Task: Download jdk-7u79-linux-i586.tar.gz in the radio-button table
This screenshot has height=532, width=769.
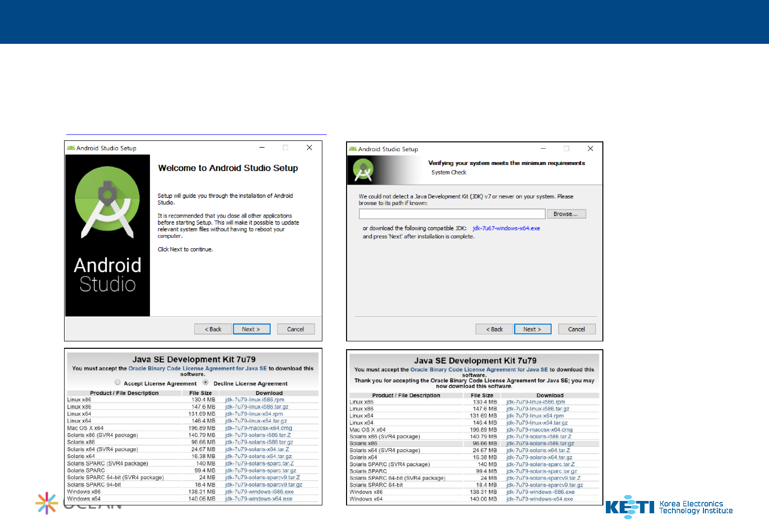Action: coord(257,407)
